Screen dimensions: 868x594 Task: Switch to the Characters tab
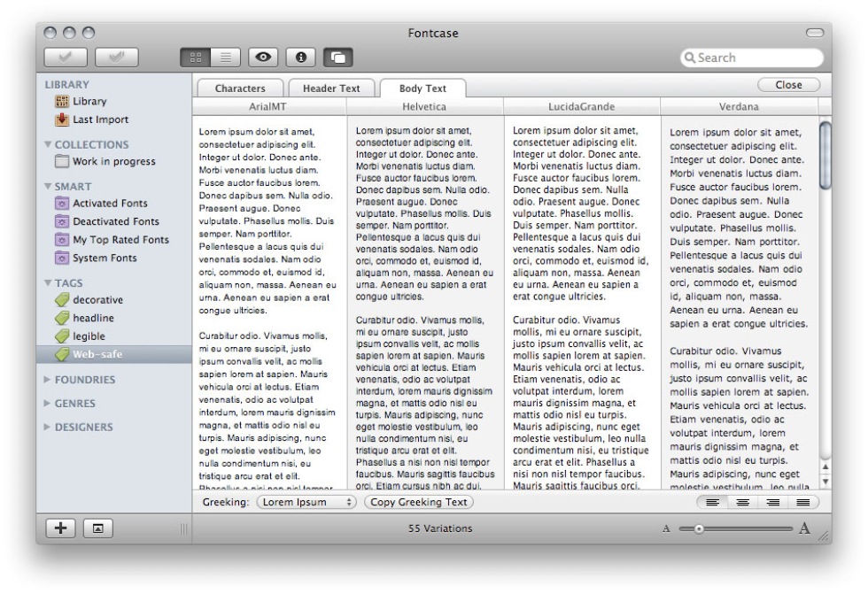[x=240, y=89]
